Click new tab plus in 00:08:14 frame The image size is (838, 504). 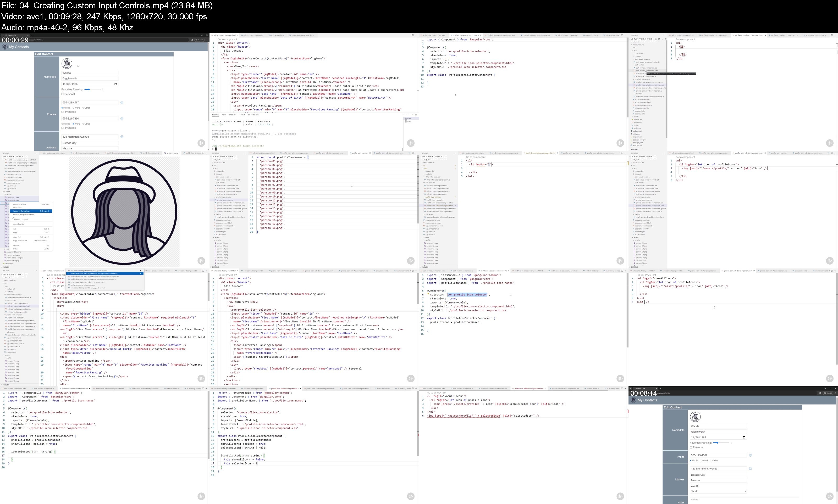pyautogui.click(x=660, y=388)
